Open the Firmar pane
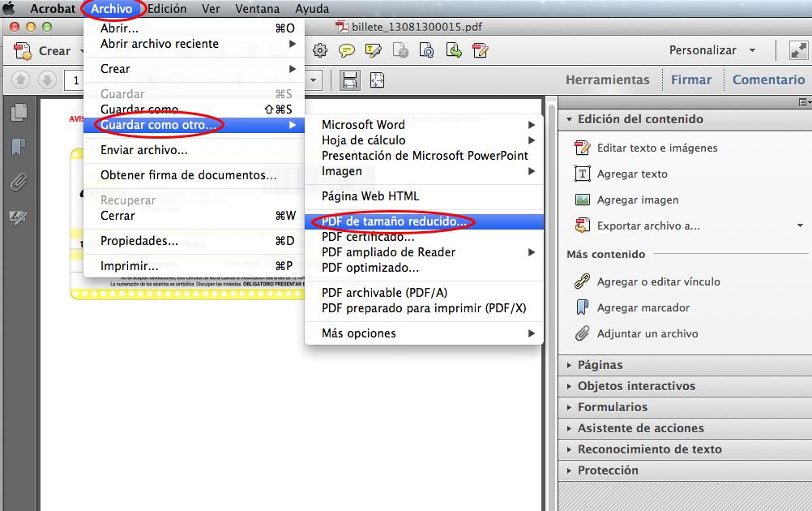 point(691,79)
